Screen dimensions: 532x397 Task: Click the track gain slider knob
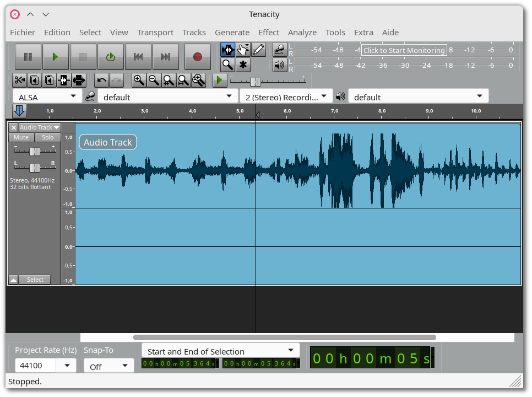pos(34,151)
